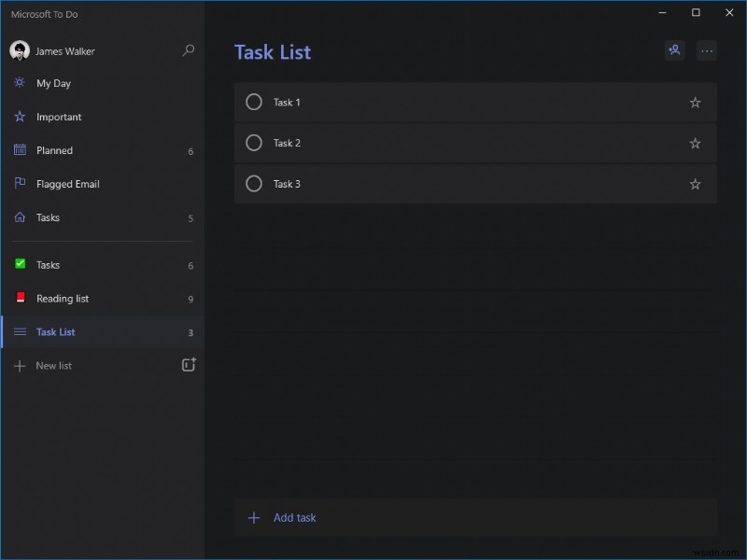The width and height of the screenshot is (747, 560).
Task: Click the plus icon beside New list
Action: [x=20, y=366]
